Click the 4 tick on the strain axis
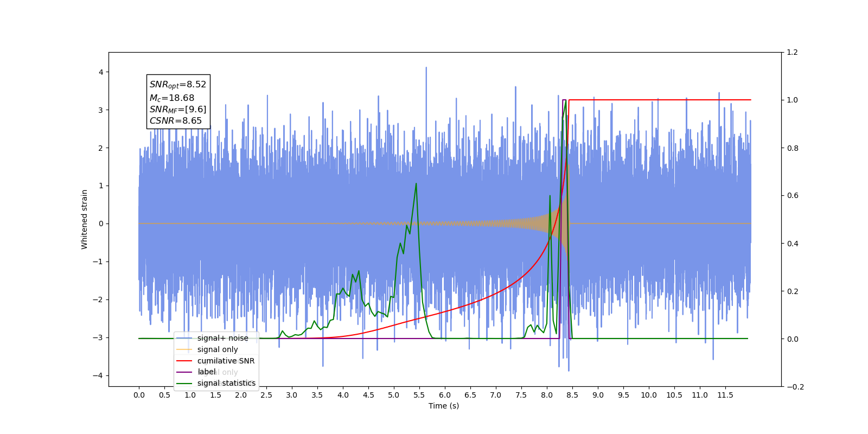Viewport: 868px width, 434px height. click(101, 72)
